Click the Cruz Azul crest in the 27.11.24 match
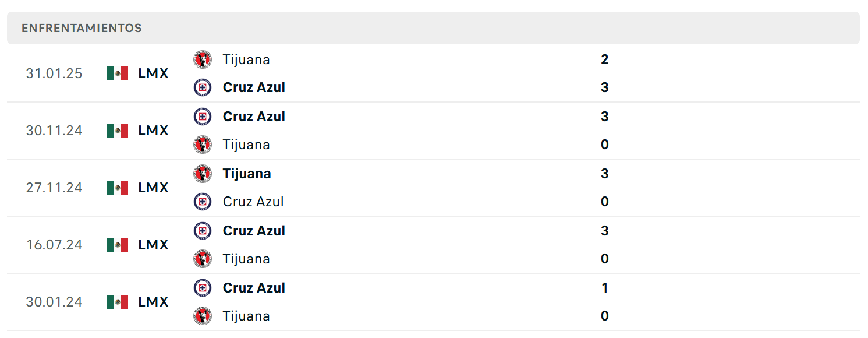 (203, 202)
